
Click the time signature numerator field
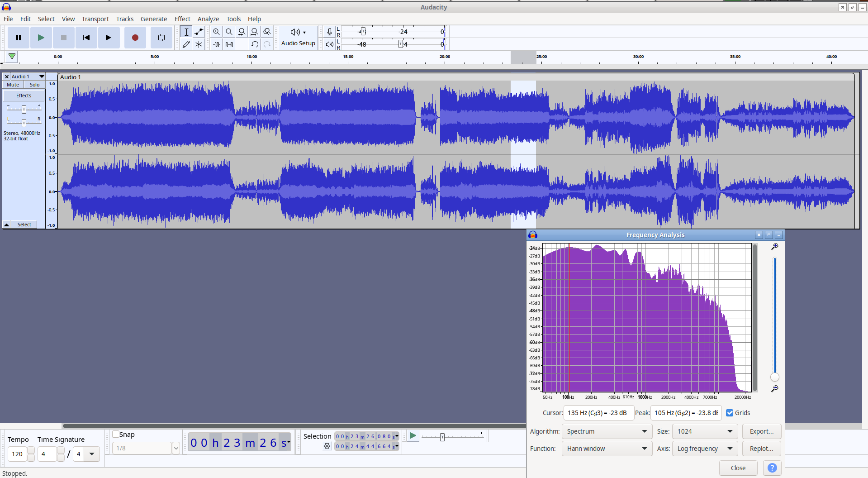click(47, 454)
